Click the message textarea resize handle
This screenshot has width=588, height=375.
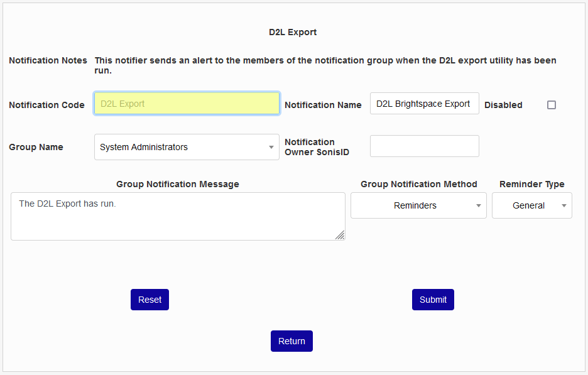click(340, 235)
